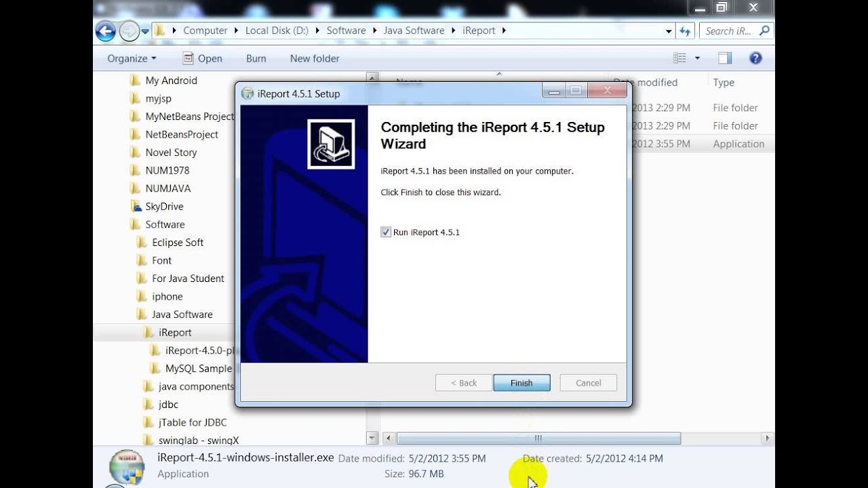Click the folder icon next to My Android

click(x=135, y=80)
